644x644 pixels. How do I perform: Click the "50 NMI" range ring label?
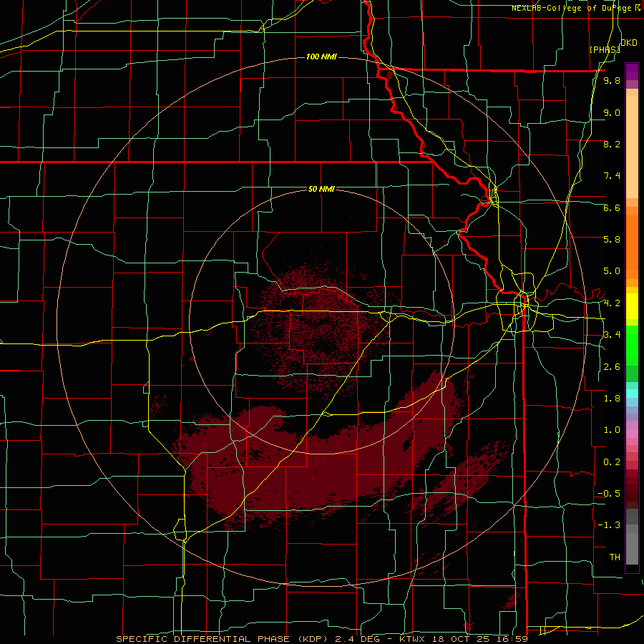coord(321,189)
